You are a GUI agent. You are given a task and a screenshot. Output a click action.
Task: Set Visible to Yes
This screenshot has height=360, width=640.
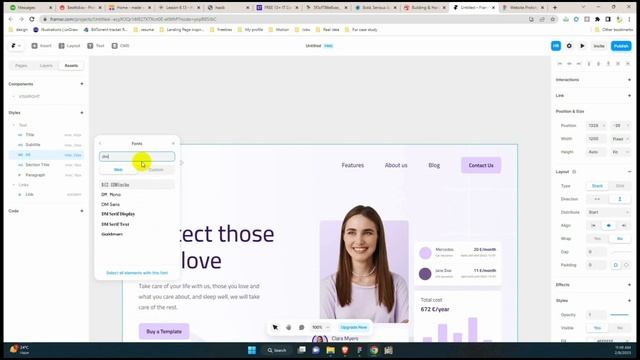pyautogui.click(x=597, y=328)
